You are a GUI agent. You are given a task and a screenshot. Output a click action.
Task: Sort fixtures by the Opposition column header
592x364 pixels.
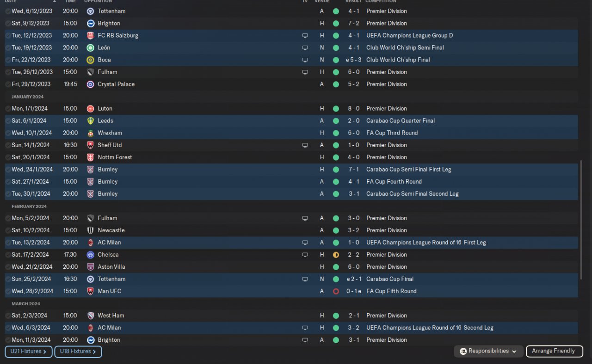pyautogui.click(x=98, y=1)
